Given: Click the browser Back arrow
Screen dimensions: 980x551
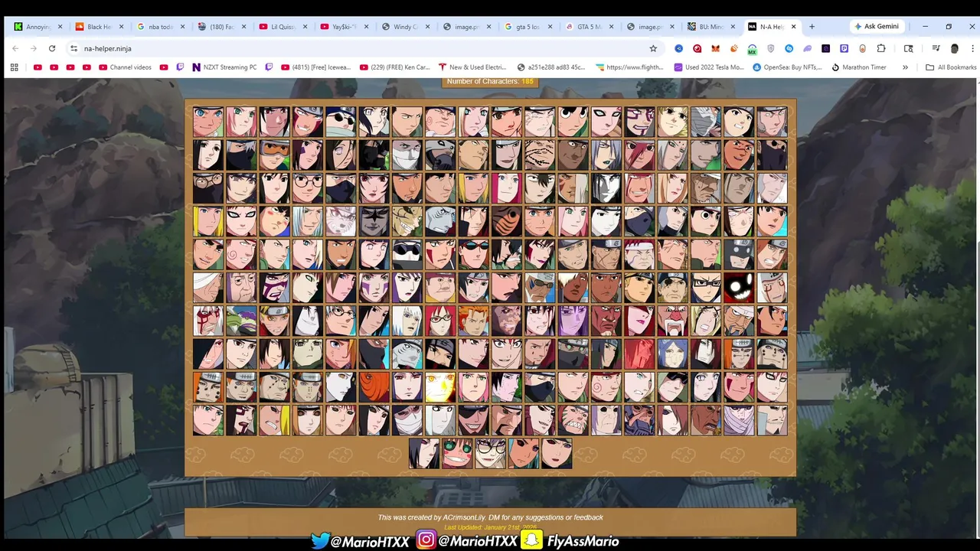Looking at the screenshot, I should [15, 48].
